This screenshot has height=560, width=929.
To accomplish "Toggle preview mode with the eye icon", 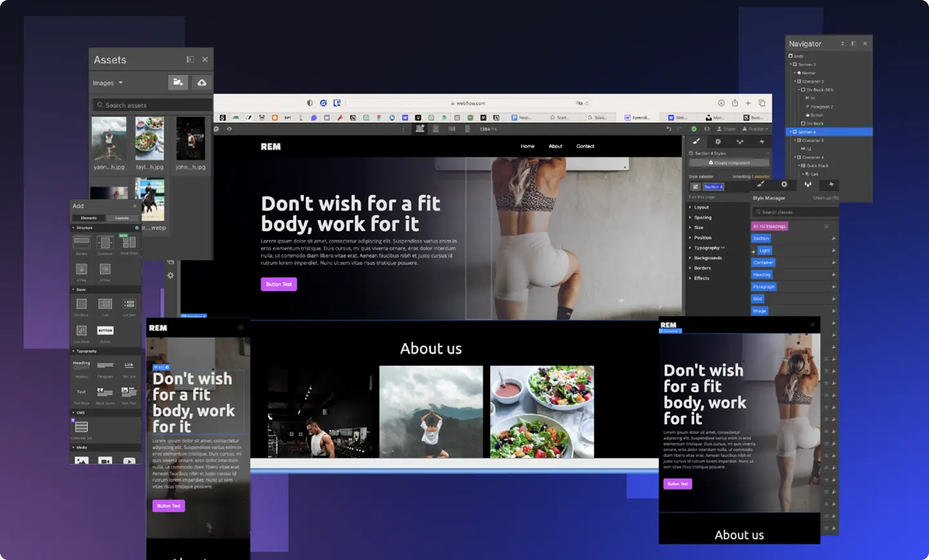I will [x=229, y=129].
